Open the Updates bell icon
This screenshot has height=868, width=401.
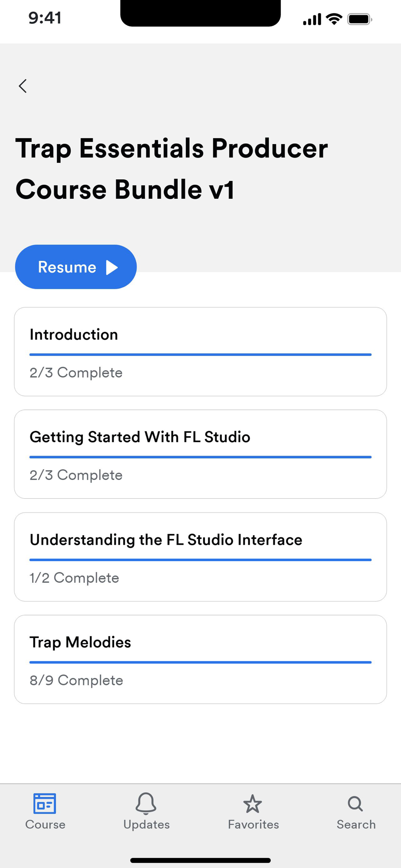point(146,803)
